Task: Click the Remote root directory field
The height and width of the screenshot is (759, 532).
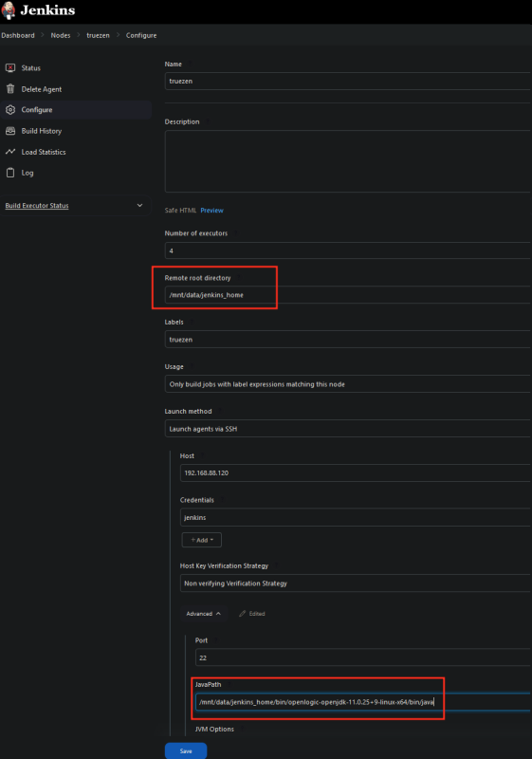Action: tap(348, 295)
